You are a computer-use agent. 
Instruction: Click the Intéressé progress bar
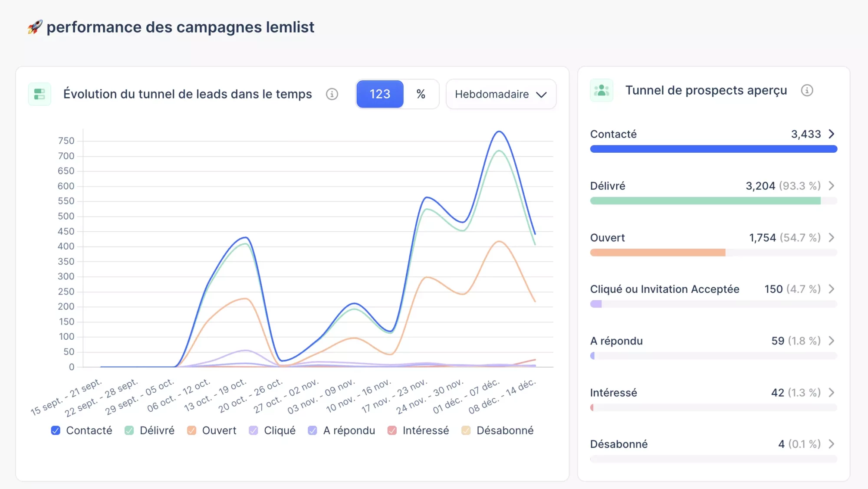(x=713, y=407)
